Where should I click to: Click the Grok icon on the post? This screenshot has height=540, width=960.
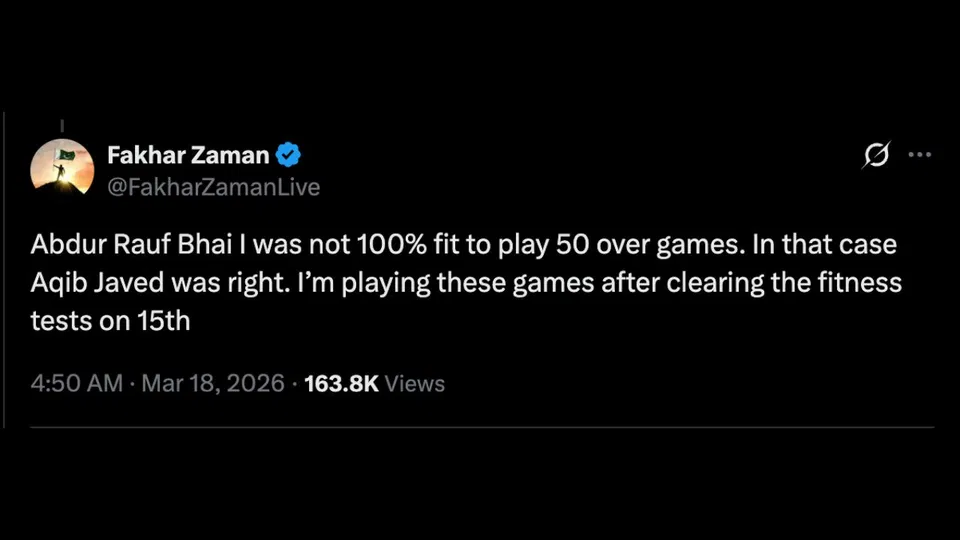click(877, 155)
